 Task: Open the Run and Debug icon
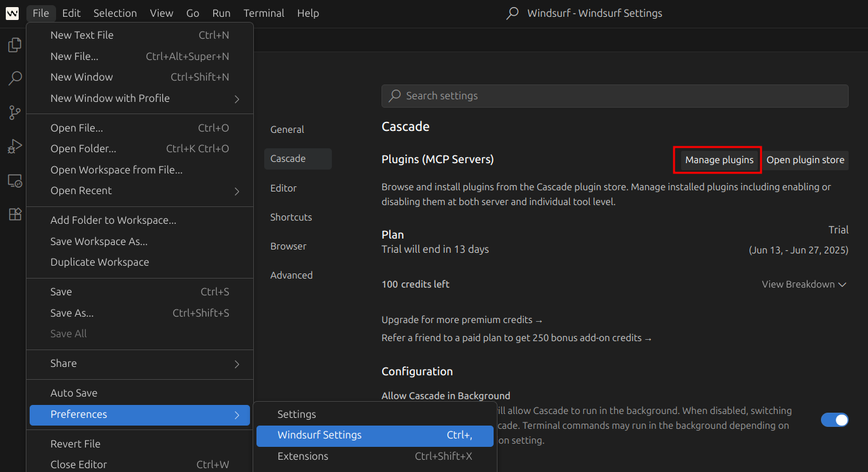(14, 147)
